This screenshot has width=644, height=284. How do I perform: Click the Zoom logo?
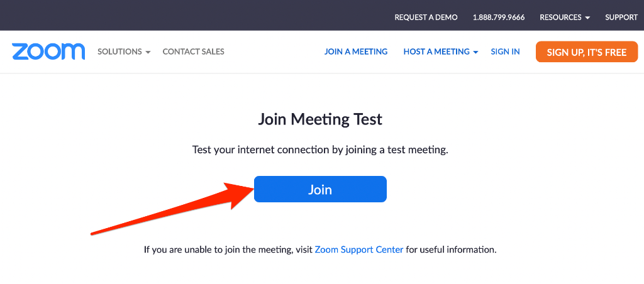[x=48, y=52]
